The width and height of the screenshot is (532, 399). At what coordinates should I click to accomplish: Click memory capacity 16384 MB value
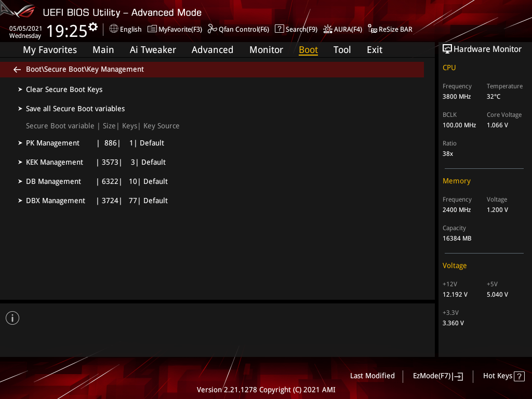[x=457, y=238]
